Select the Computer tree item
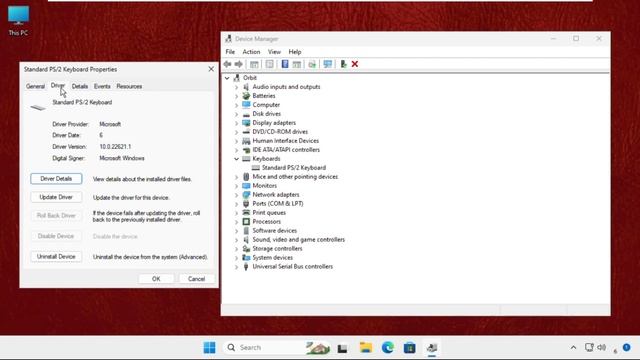Viewport: 640px width, 360px height. coord(266,105)
